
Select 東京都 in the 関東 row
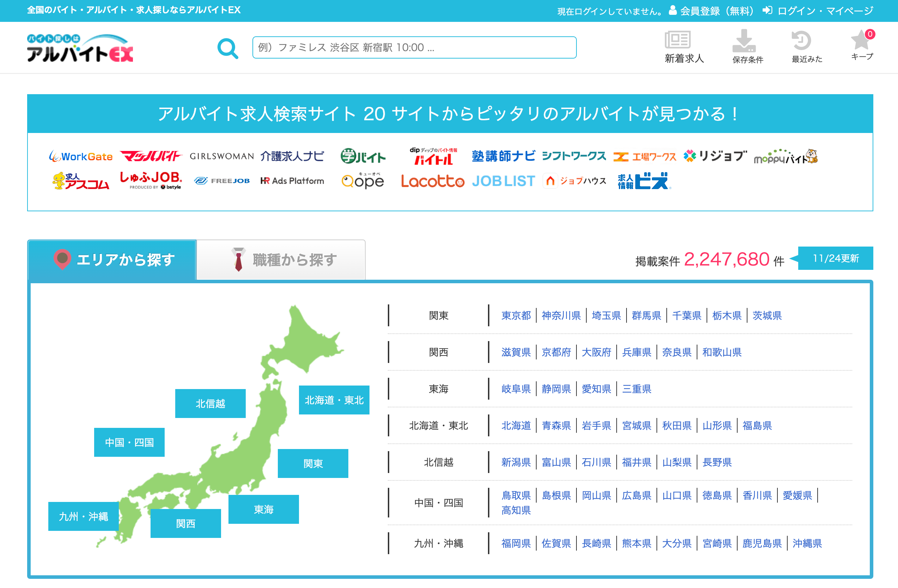tap(515, 315)
